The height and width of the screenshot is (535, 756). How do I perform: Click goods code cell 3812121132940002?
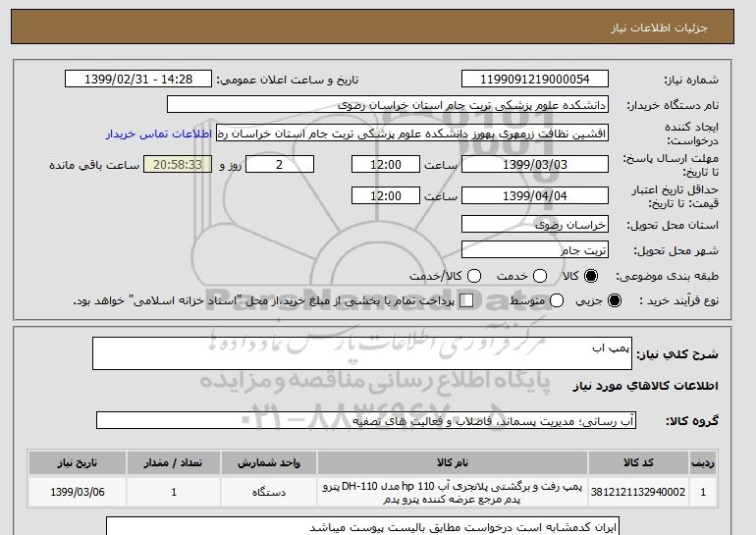(638, 492)
